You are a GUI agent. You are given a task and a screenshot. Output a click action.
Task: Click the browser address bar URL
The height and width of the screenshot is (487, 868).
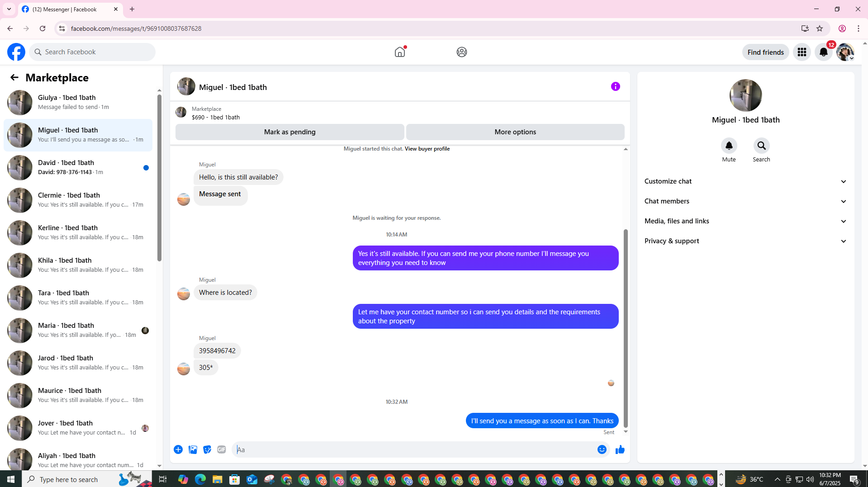[x=136, y=28]
